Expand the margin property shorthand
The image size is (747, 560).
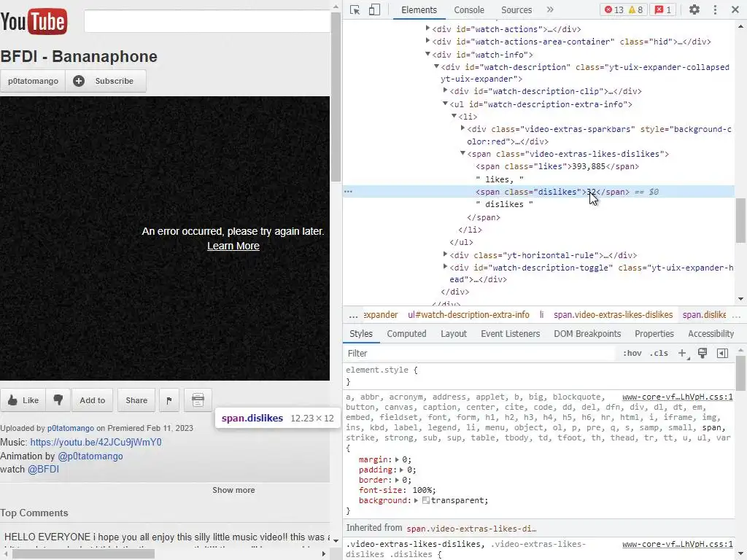coord(397,459)
